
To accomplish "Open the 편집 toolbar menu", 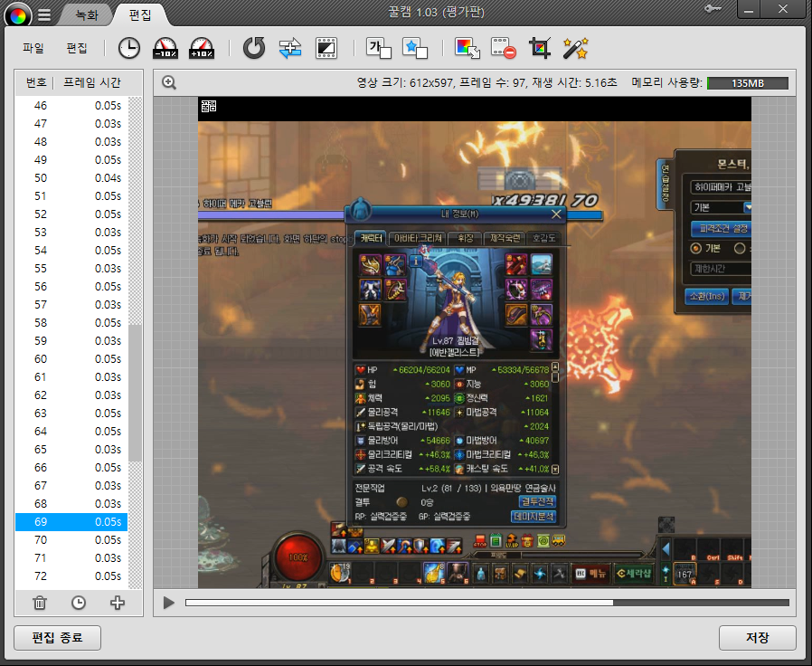I will [x=77, y=48].
